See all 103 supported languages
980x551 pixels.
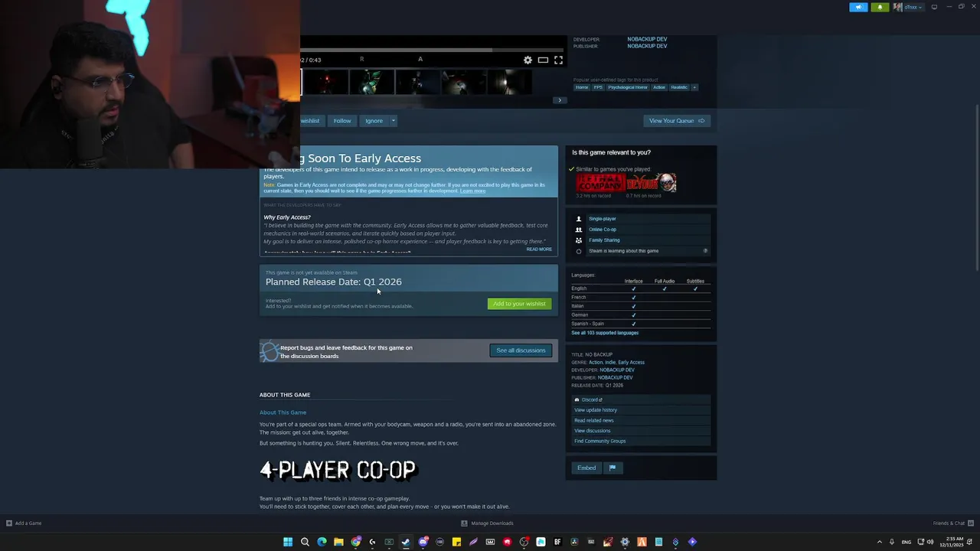605,333
